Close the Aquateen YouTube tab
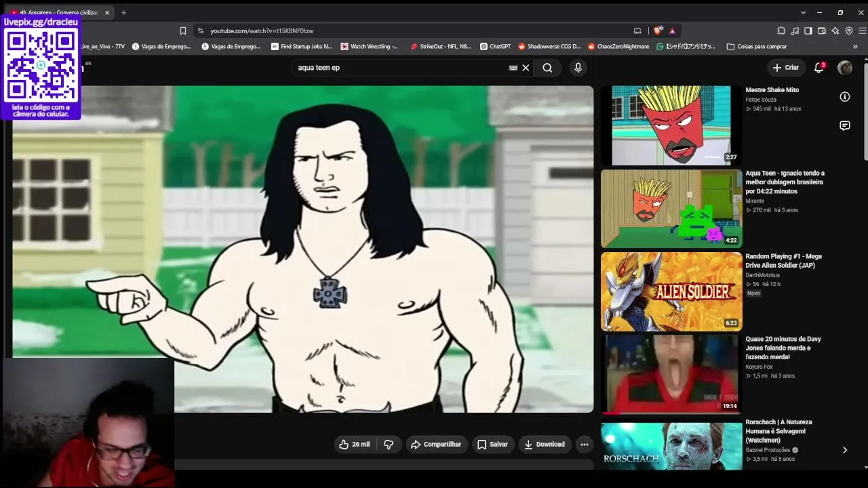Image resolution: width=868 pixels, height=488 pixels. tap(106, 12)
